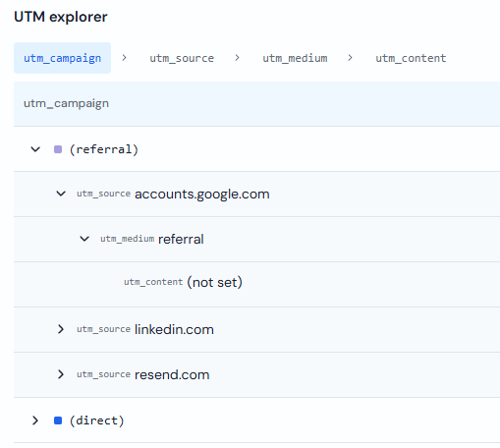This screenshot has width=500, height=448.
Task: Switch to the utm_source tab
Action: coord(182,58)
